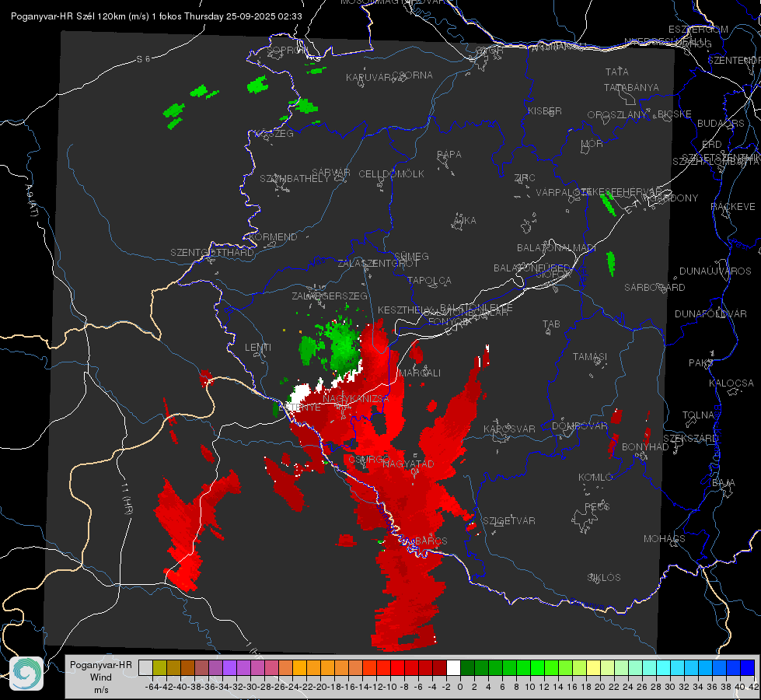Click the DUNAFÖLDVÁR city label
Screen dimensions: 761x700
click(710, 313)
